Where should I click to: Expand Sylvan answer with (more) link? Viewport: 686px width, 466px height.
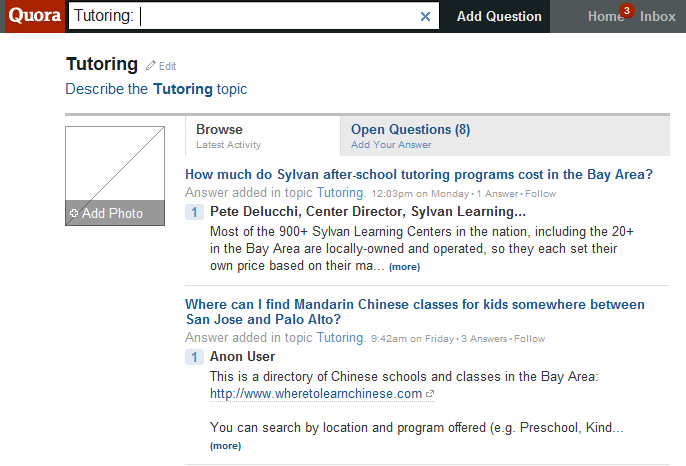point(404,267)
